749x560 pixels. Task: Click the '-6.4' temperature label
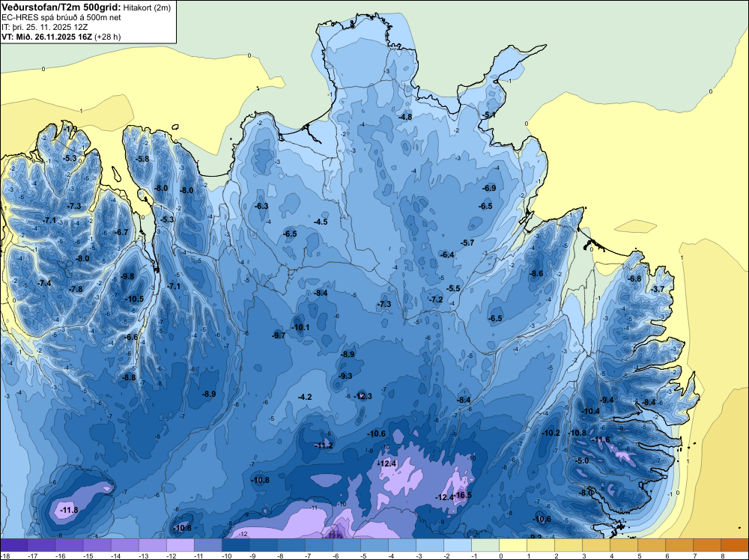[x=447, y=255]
